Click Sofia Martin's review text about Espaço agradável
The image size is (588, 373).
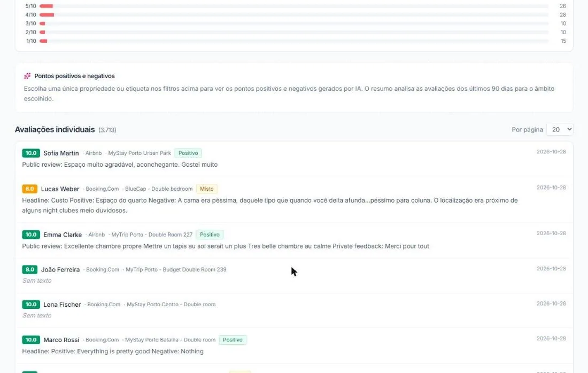coord(120,165)
